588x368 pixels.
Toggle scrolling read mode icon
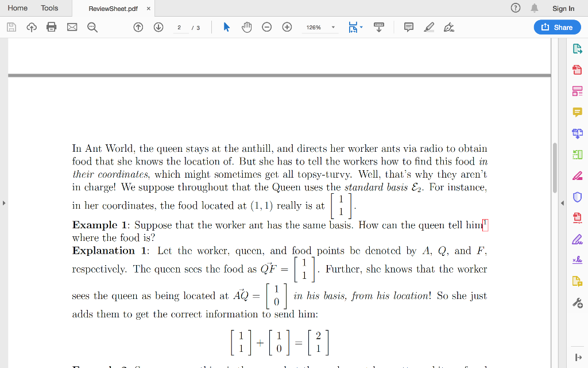pyautogui.click(x=379, y=27)
